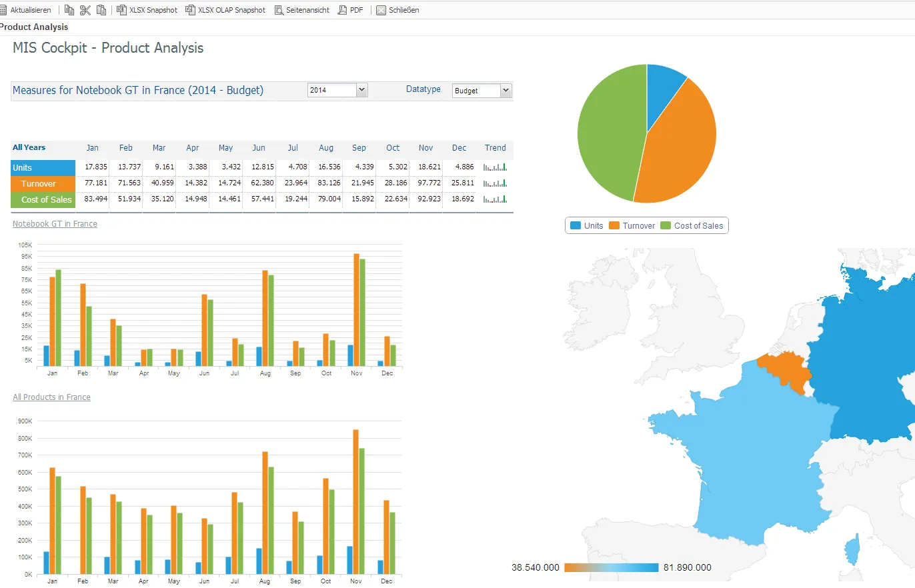The height and width of the screenshot is (588, 915).
Task: Open Seitenansicht page preview
Action: [302, 10]
